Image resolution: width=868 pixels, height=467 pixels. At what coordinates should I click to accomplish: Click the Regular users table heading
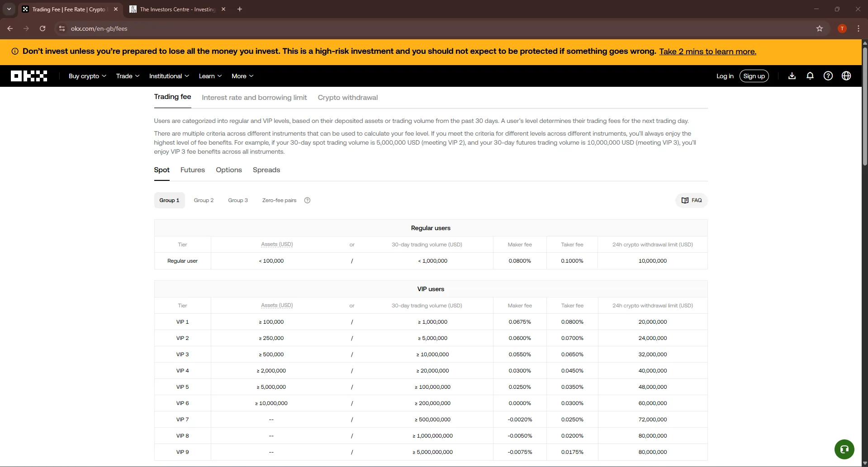431,228
